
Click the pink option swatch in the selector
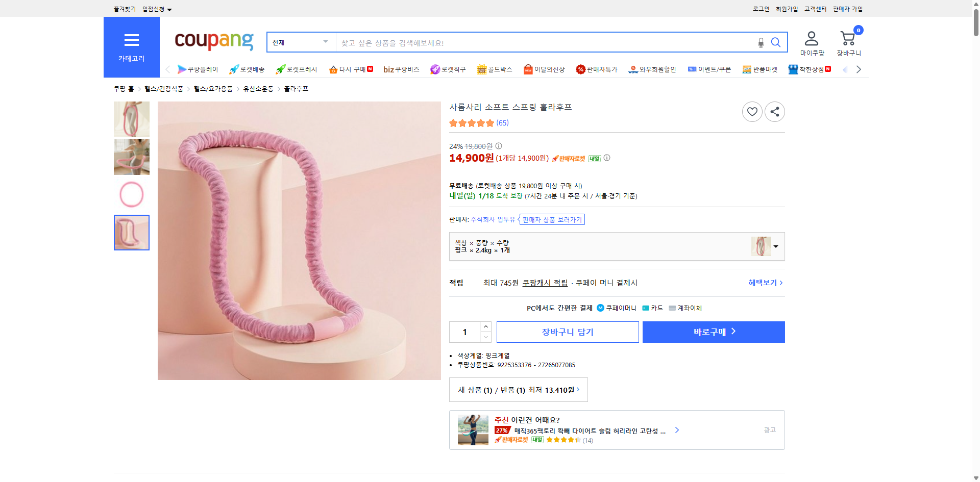coord(761,246)
